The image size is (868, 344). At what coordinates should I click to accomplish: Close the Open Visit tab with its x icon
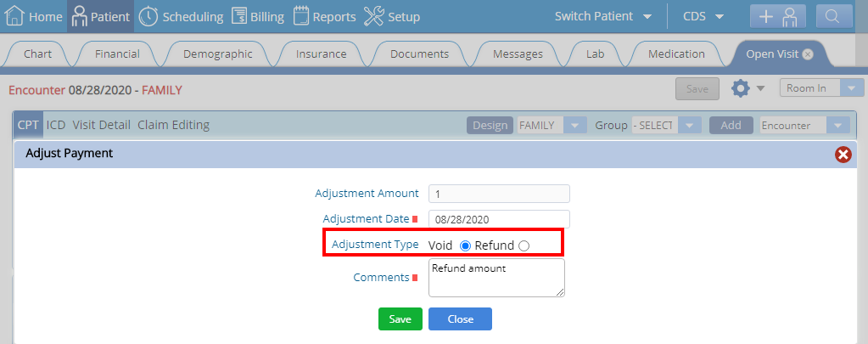coord(808,54)
